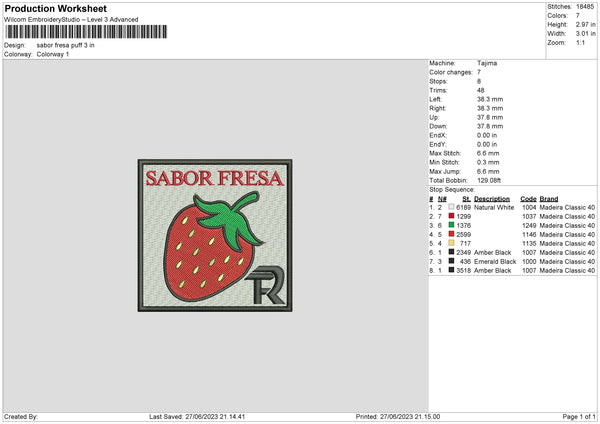Click the yellow swatch for code 1135
Image resolution: width=600 pixels, height=424 pixels.
(451, 243)
